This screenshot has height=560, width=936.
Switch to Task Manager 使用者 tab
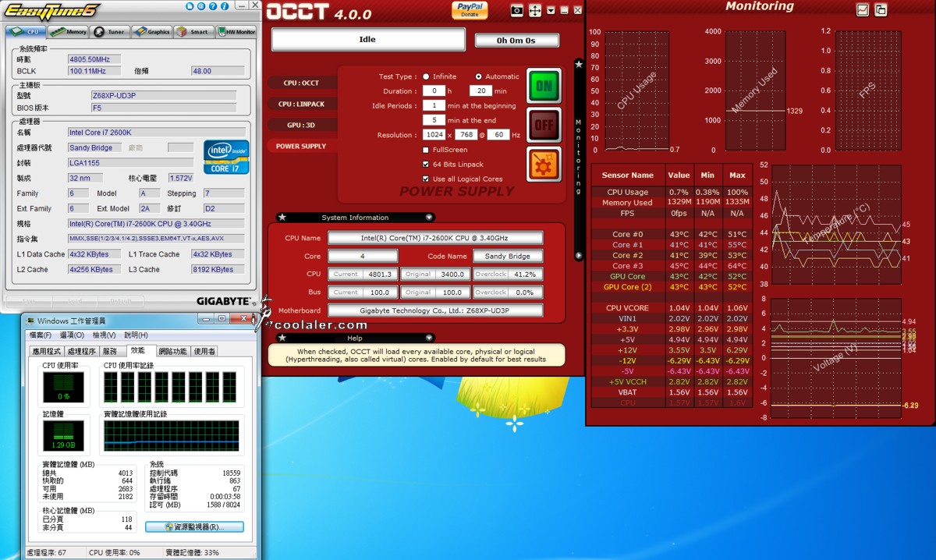coord(204,352)
